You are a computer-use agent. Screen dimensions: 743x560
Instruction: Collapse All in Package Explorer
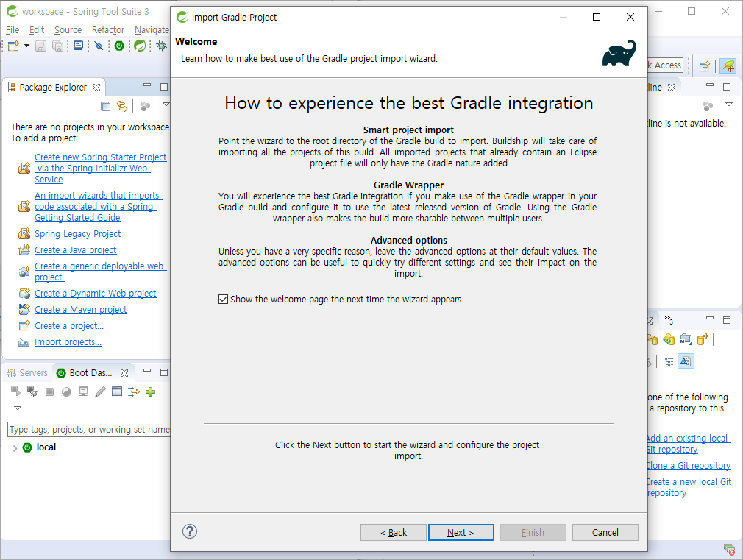[x=106, y=106]
